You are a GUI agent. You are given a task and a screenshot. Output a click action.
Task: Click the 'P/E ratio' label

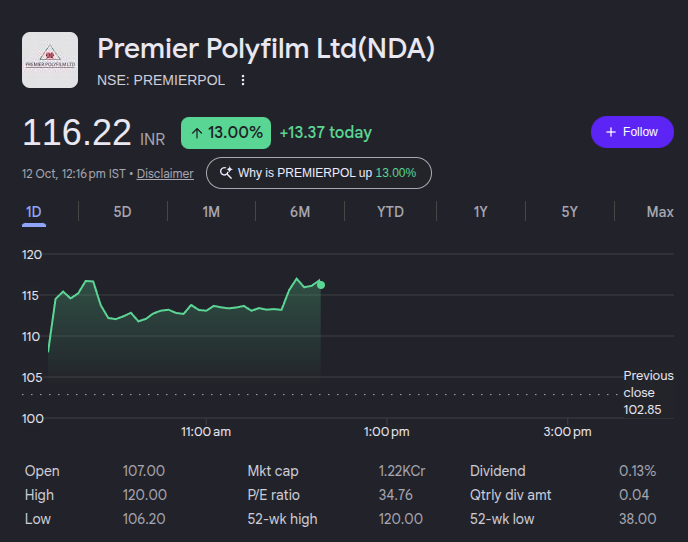click(274, 495)
